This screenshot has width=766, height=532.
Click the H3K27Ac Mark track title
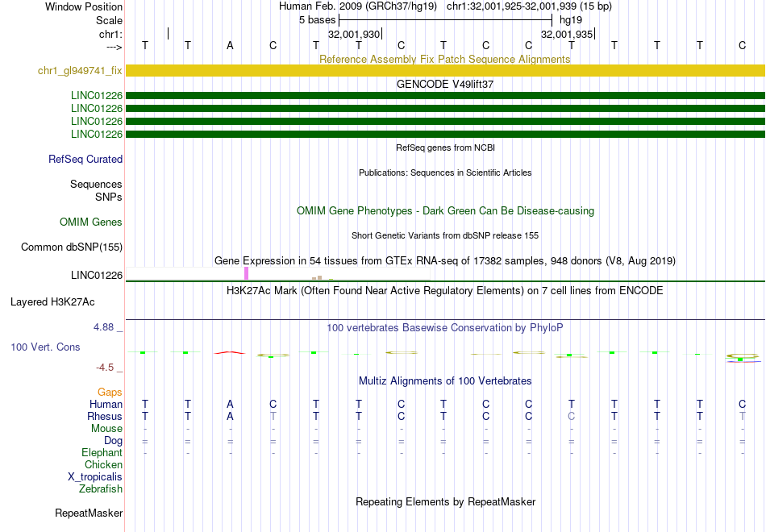click(445, 291)
